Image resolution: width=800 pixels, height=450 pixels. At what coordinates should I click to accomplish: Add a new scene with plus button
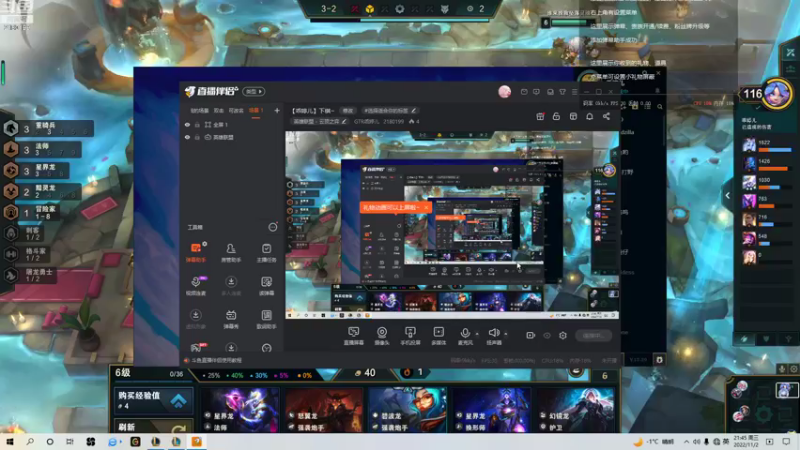(277, 110)
